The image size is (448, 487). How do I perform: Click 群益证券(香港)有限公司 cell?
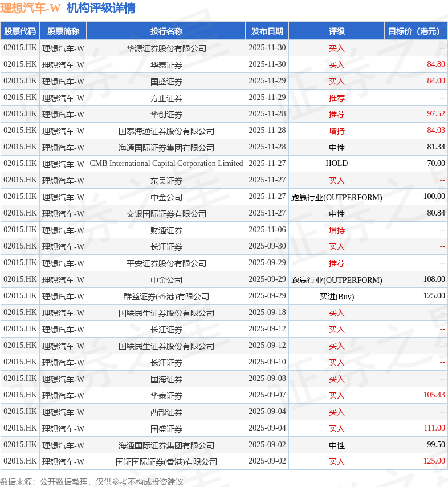point(166,297)
